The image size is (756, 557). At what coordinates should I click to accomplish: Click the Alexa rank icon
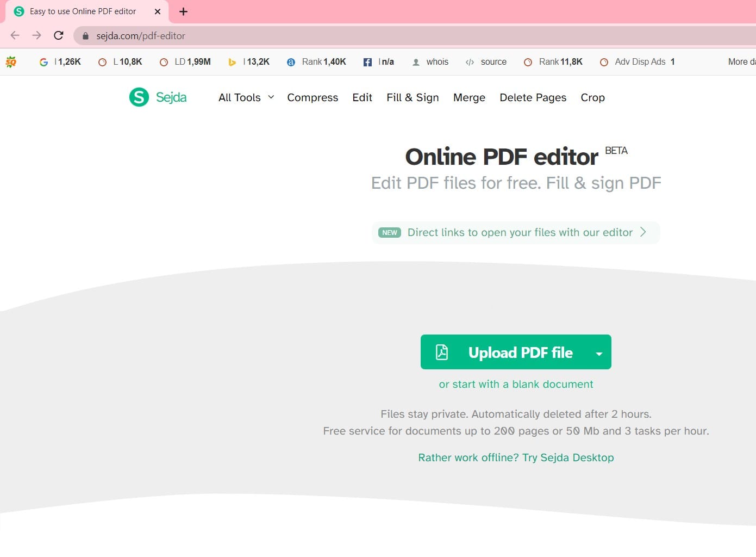click(291, 62)
